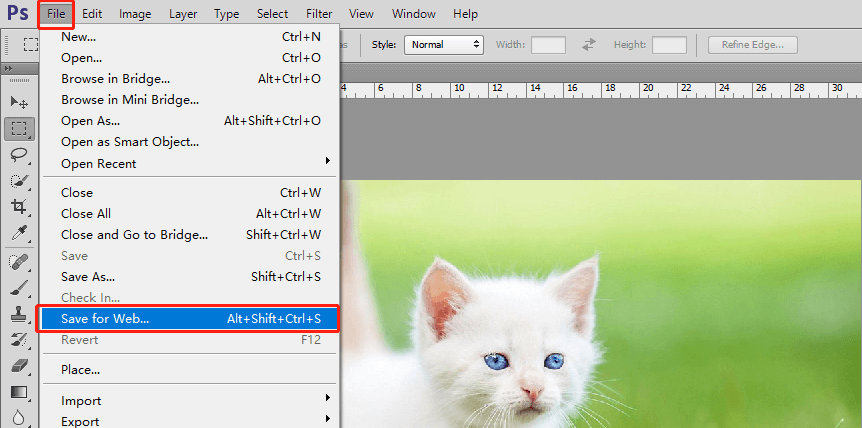Select the Rectangular Marquee tool

click(19, 129)
